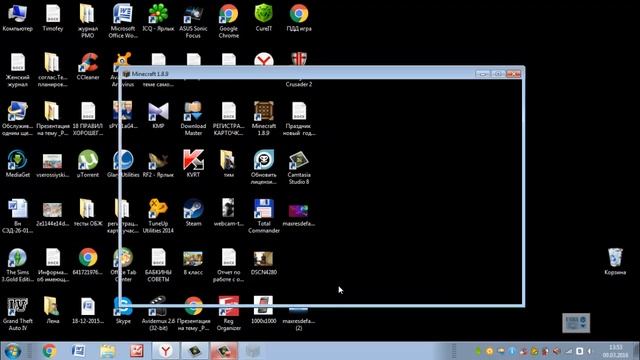Open the Вн СЭД-26-01 Word document
Viewport: 640px width, 360px height.
coord(18,216)
